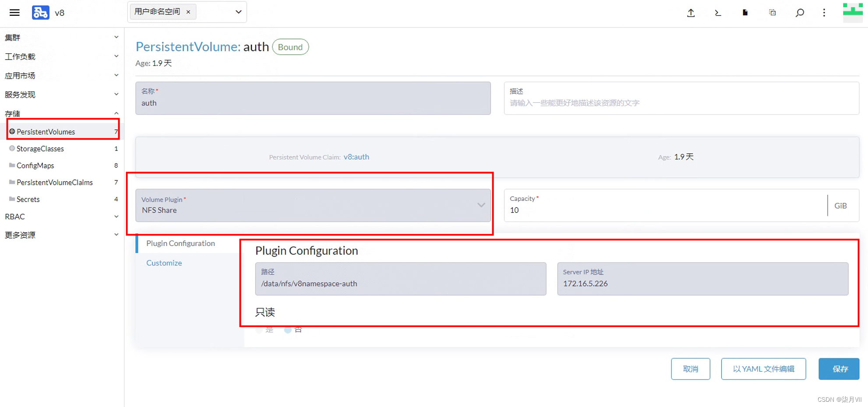Viewport: 868px width, 407px height.
Task: Copy kubeconfig to clipboard icon
Action: (773, 13)
